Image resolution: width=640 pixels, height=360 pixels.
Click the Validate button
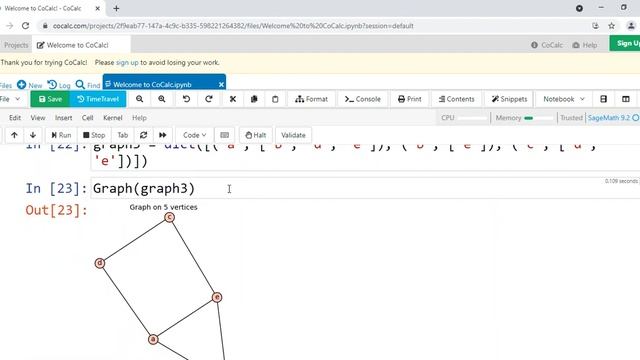(293, 135)
